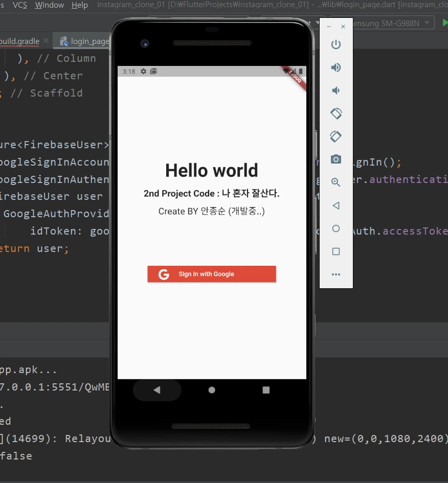448x483 pixels.
Task: Click 'new=(0,0,1080,2400' console text
Action: pyautogui.click(x=385, y=439)
